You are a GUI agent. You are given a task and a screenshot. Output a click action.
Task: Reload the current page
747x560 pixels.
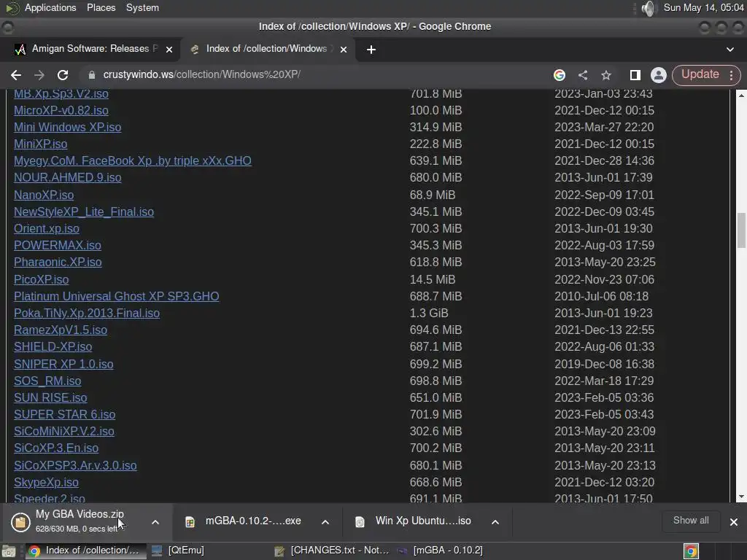point(63,75)
